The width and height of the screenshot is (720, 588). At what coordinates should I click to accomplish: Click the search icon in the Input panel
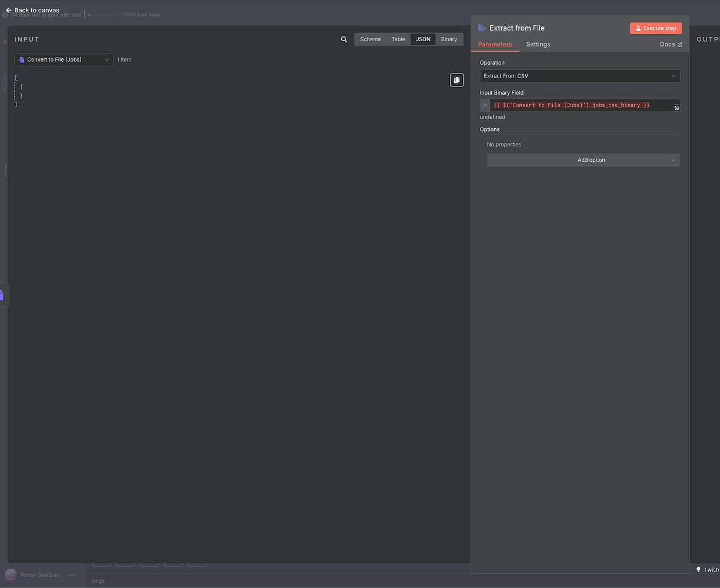[x=344, y=39]
